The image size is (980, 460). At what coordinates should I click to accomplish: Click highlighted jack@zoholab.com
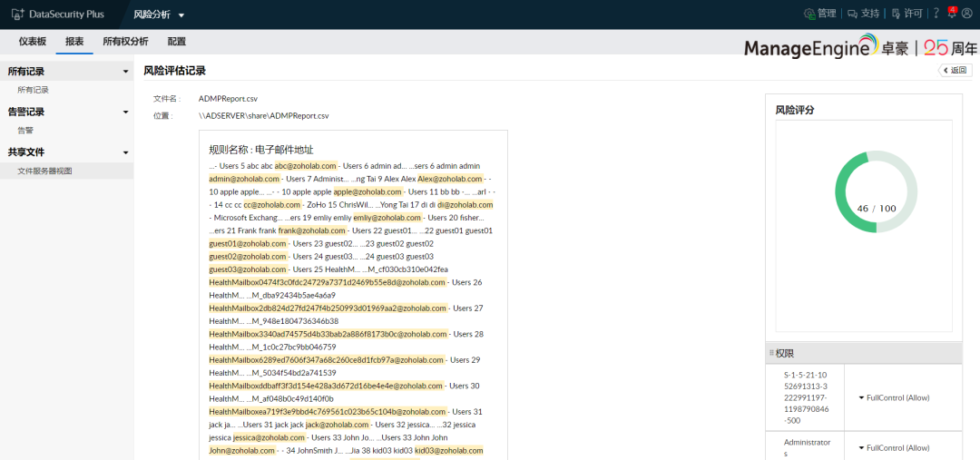[337, 425]
